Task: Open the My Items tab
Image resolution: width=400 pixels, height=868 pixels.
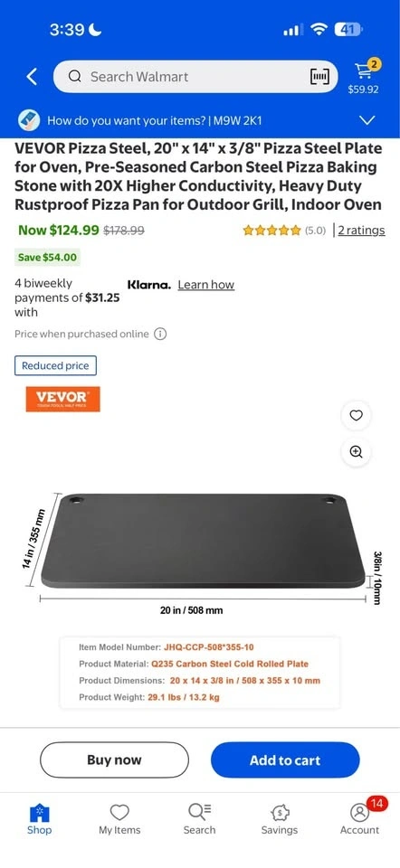Action: click(119, 819)
